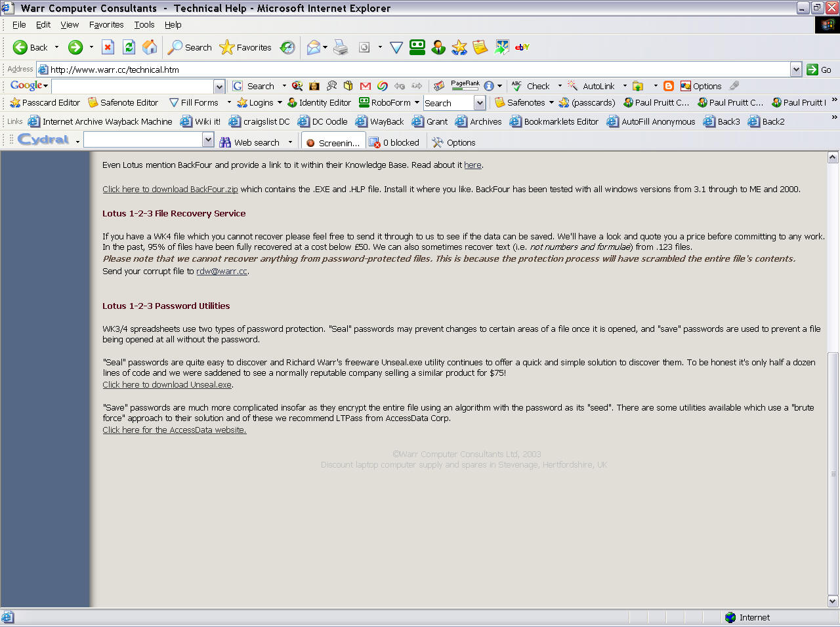Image resolution: width=840 pixels, height=627 pixels.
Task: Click the AccessData website link
Action: pyautogui.click(x=175, y=430)
